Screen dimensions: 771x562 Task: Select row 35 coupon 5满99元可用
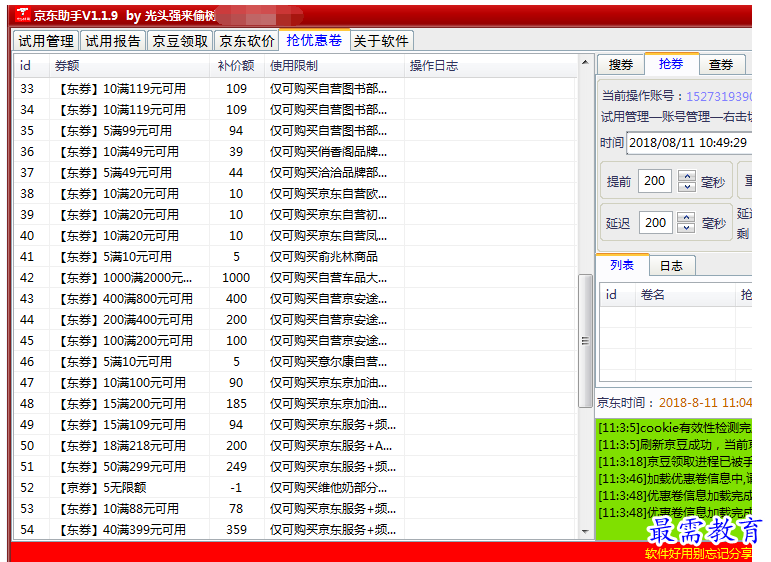[295, 131]
